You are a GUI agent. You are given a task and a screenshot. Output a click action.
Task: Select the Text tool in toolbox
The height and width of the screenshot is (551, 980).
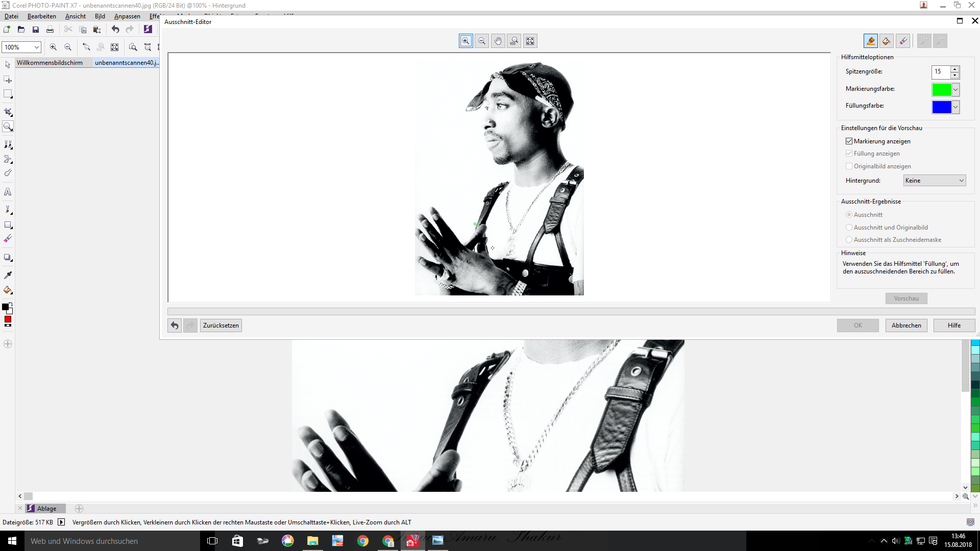click(x=8, y=192)
